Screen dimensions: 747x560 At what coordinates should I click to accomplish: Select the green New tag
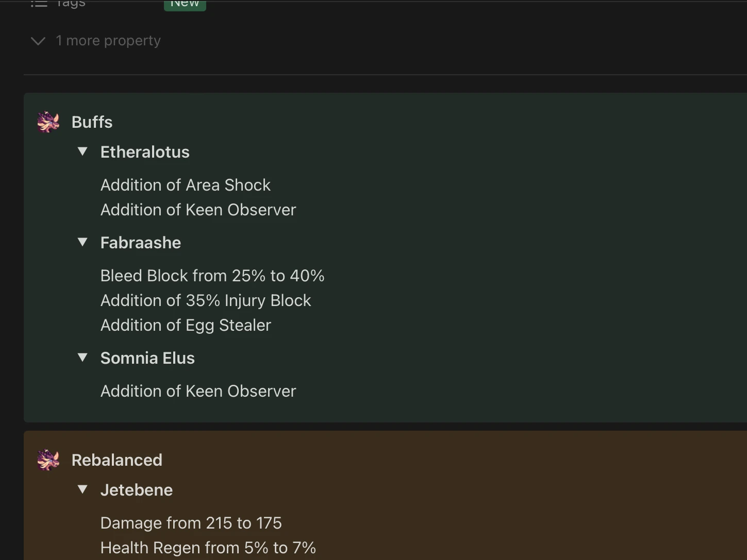coord(185,3)
